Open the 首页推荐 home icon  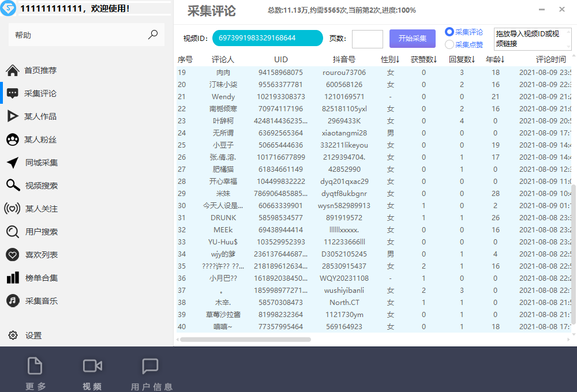click(x=13, y=69)
